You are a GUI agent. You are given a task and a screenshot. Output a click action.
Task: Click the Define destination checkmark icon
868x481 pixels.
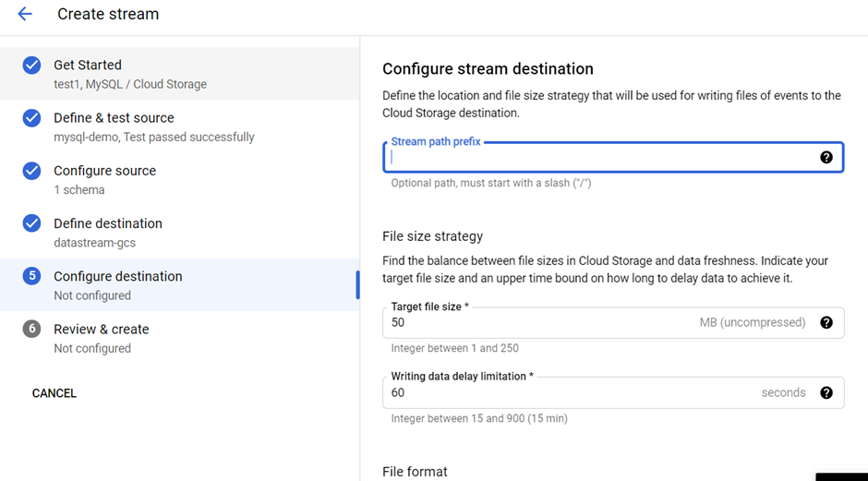pyautogui.click(x=31, y=223)
